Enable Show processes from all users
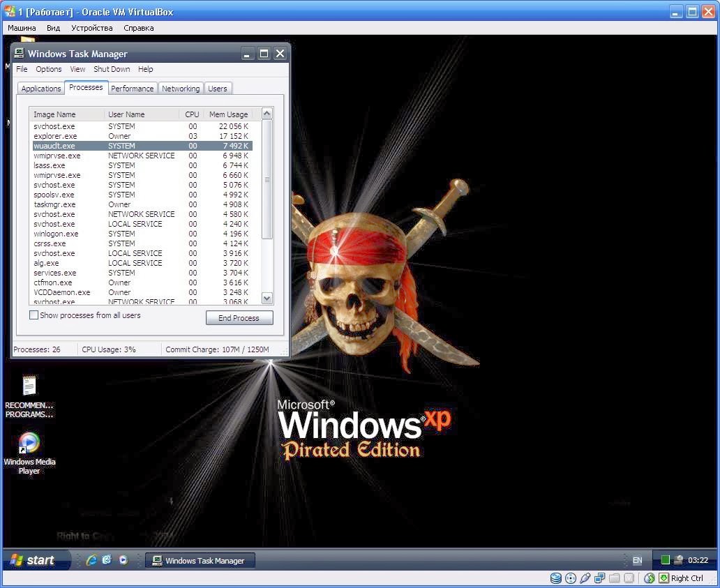 34,315
